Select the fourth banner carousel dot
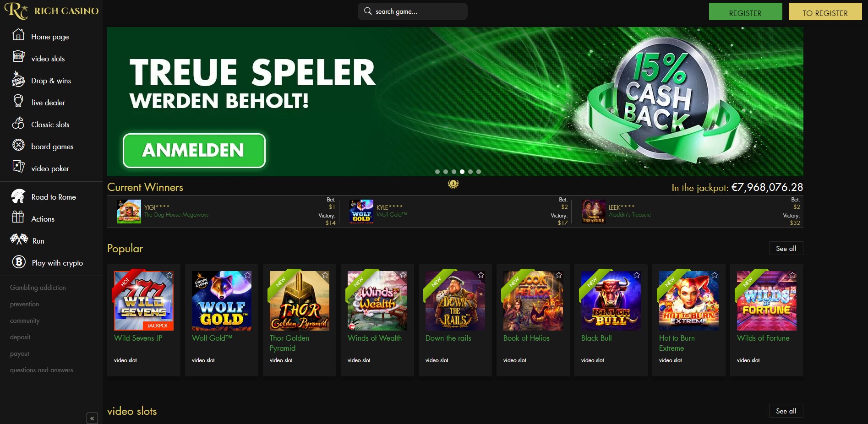868x424 pixels. pos(462,172)
